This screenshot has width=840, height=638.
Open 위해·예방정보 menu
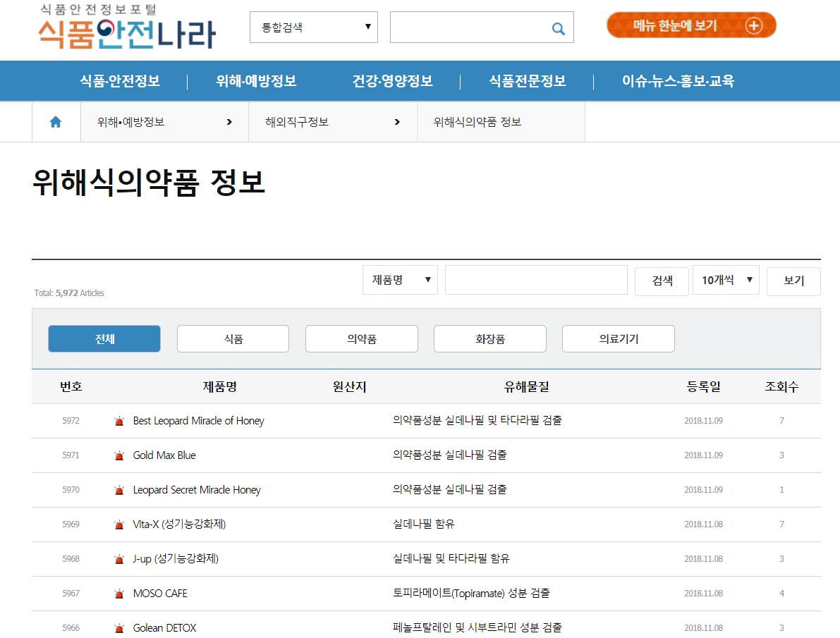click(256, 81)
